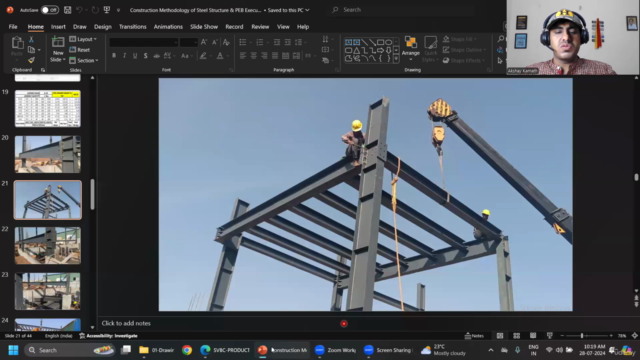
Task: Increase font size with the larger A icon
Action: [x=204, y=42]
